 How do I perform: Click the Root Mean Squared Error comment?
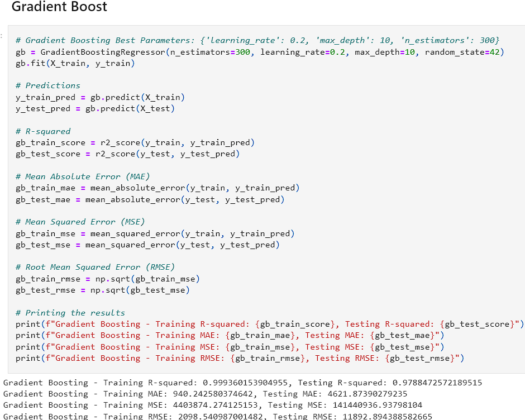(x=95, y=267)
